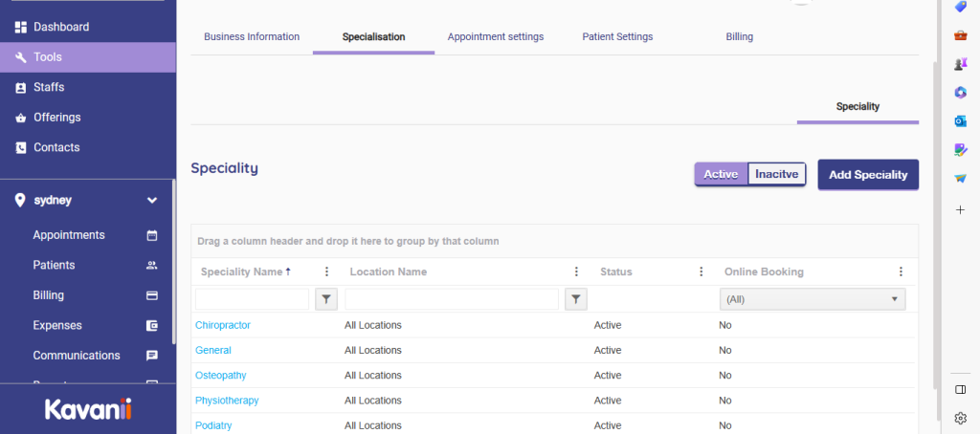Click the Expenses wallet icon
The width and height of the screenshot is (980, 434).
(x=151, y=326)
